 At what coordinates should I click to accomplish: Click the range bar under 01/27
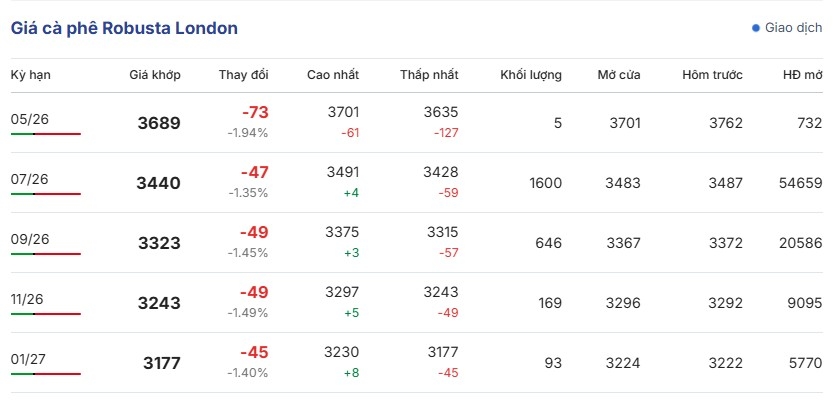46,374
